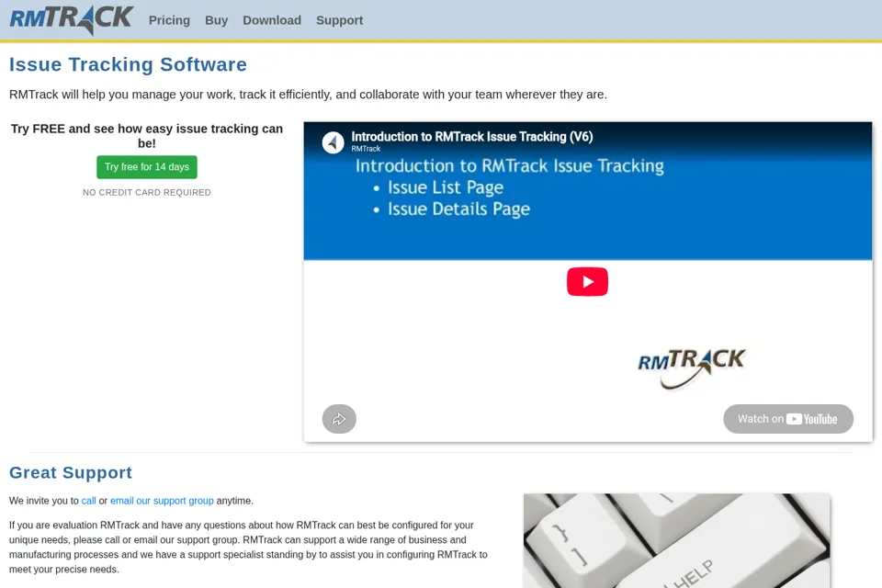Viewport: 882px width, 588px height.
Task: Click the Try free for 14 days button
Action: click(147, 167)
